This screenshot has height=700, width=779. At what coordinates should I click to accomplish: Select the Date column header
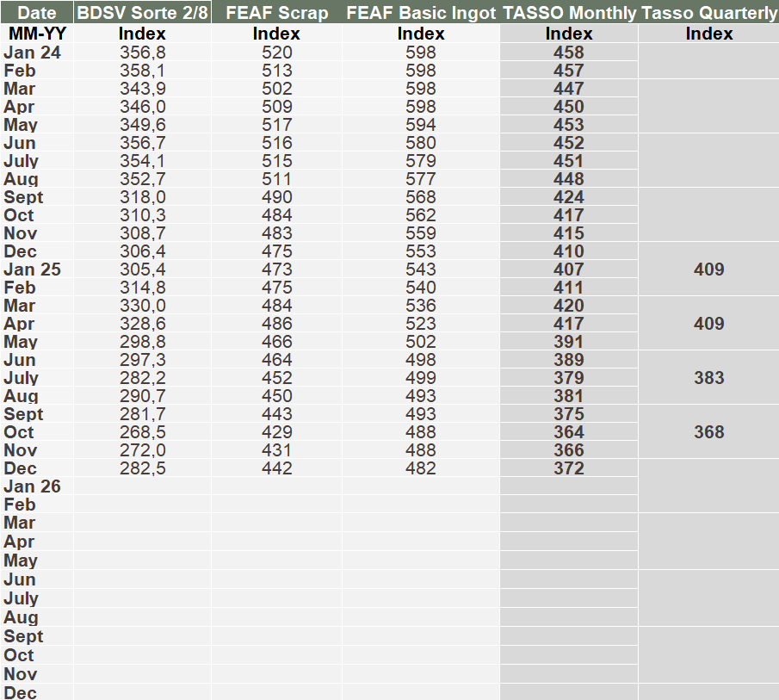tap(37, 13)
